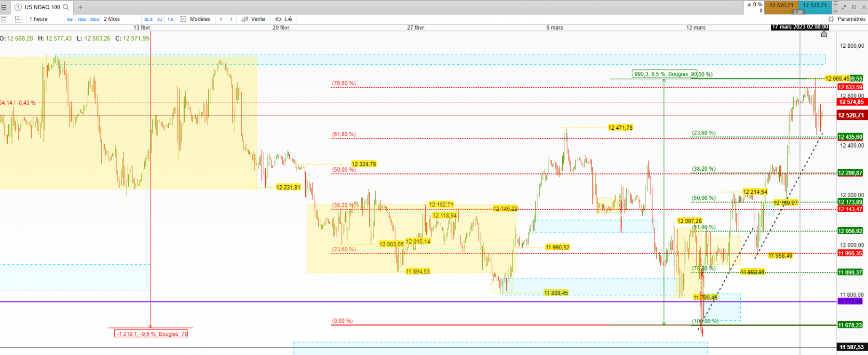The width and height of the screenshot is (868, 355).
Task: Add a new chart tab with the plus icon
Action: (81, 7)
